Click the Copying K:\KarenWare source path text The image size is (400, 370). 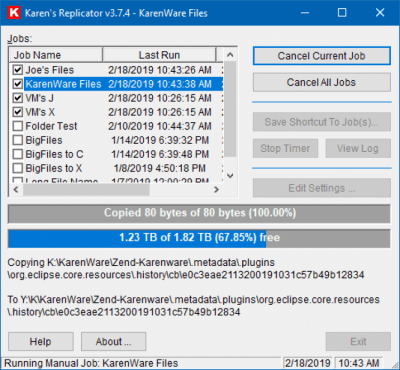click(x=186, y=269)
